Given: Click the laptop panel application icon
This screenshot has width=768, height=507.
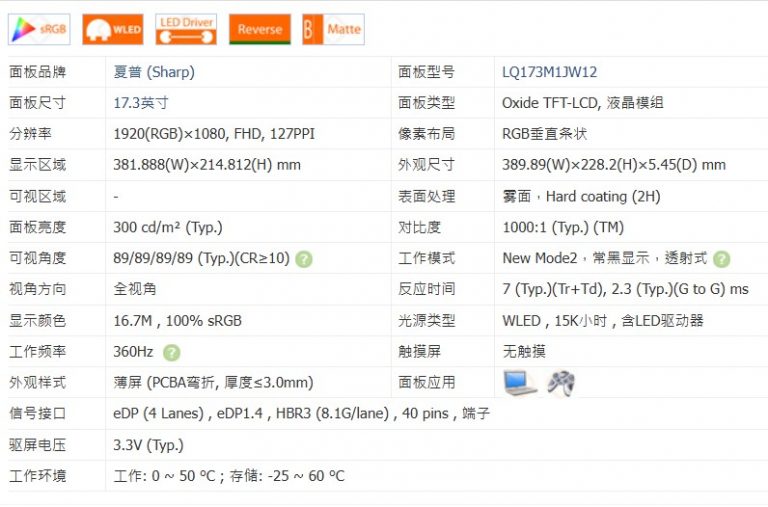Looking at the screenshot, I should pyautogui.click(x=520, y=383).
